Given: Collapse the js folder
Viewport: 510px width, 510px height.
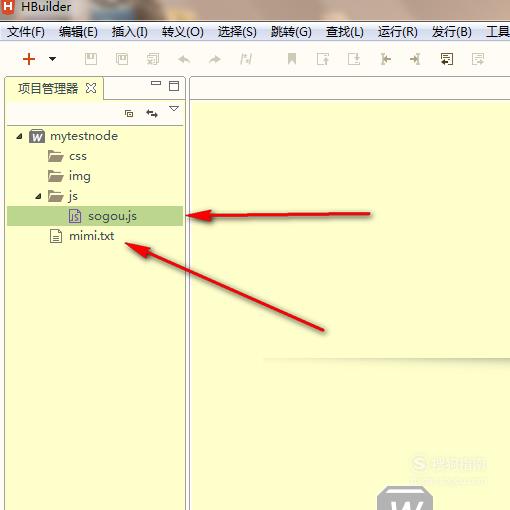Looking at the screenshot, I should click(x=39, y=196).
